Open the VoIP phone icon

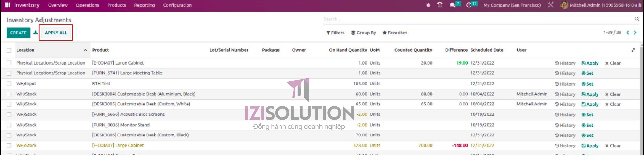440,5
